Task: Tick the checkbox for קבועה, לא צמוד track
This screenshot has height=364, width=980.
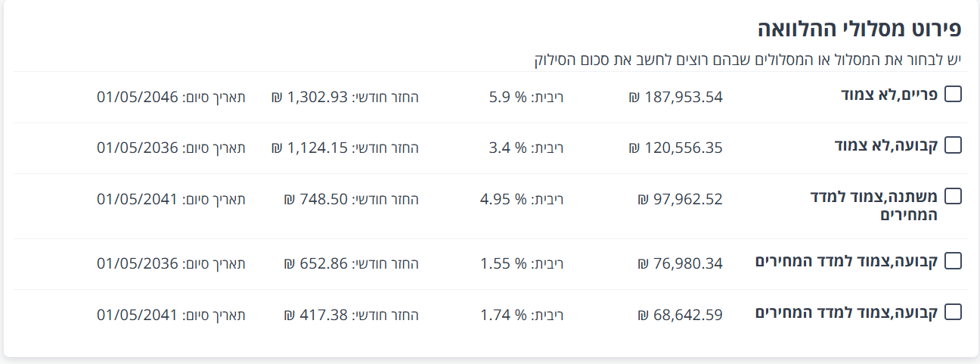Action: click(954, 145)
